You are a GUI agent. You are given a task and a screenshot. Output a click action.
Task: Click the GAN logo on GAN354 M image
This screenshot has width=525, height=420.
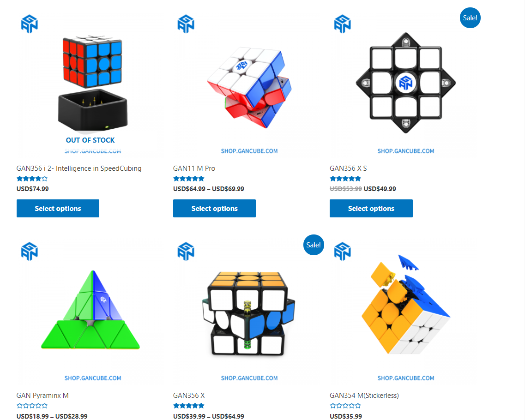coord(343,252)
